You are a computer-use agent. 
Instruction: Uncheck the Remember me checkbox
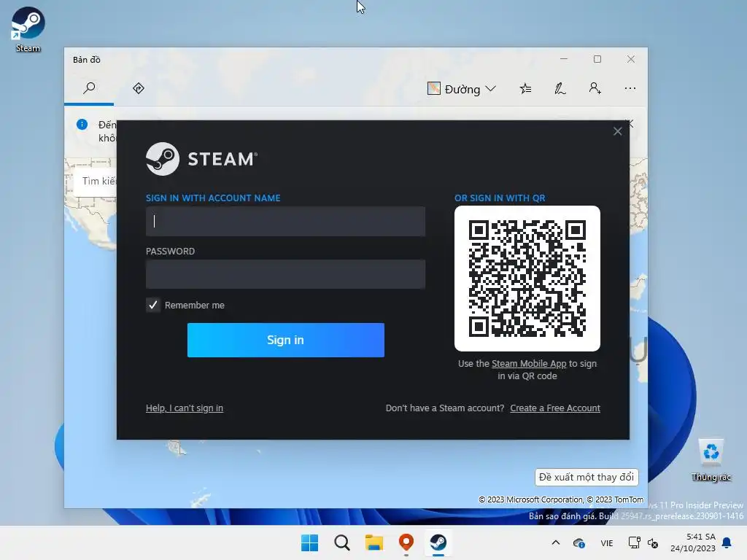153,305
